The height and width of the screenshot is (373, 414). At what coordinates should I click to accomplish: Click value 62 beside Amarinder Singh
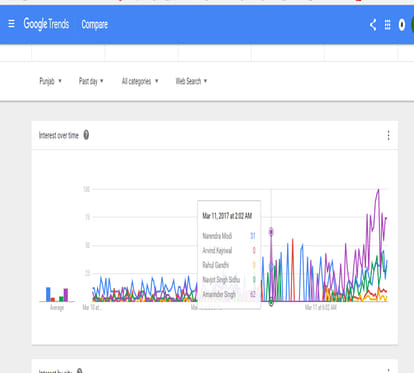coord(253,294)
